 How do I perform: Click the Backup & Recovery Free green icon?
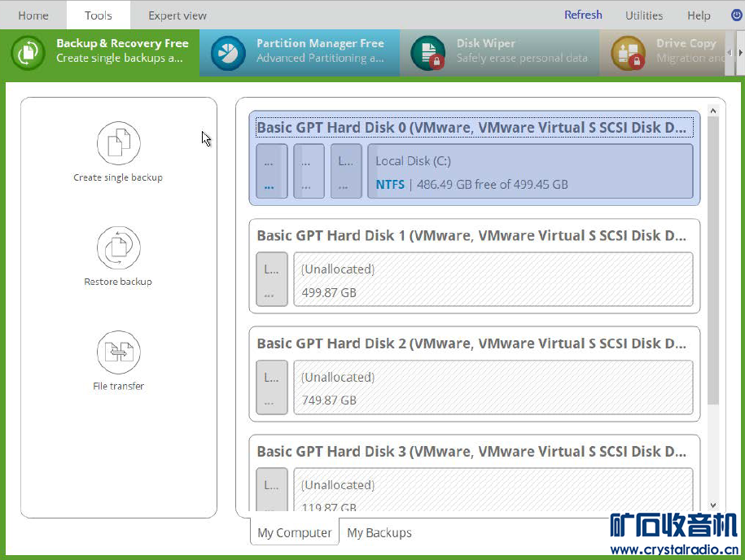point(28,53)
